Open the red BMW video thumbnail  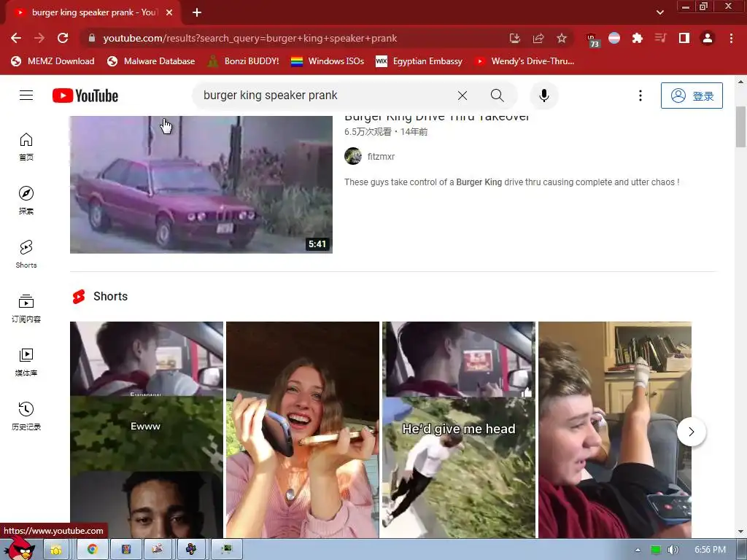201,184
